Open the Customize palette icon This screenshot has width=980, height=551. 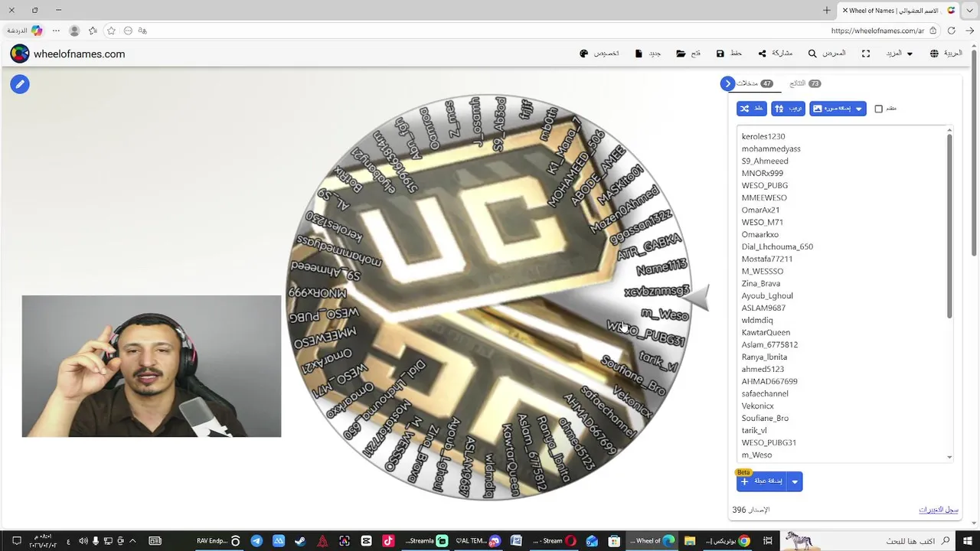point(584,54)
